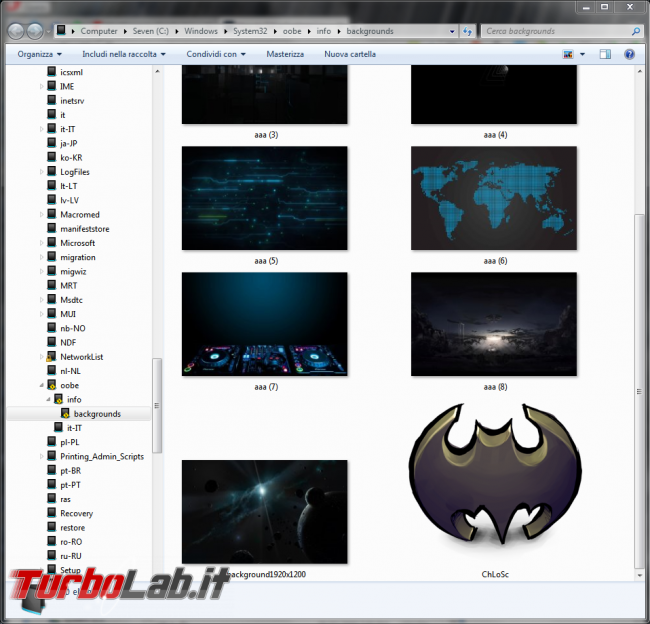This screenshot has height=624, width=650.
Task: Click the search magnifier icon
Action: point(635,31)
